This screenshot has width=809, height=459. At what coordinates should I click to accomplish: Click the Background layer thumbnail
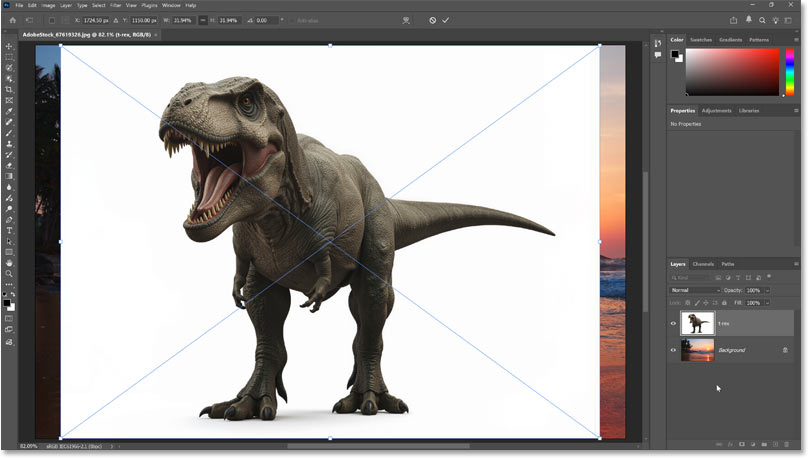click(696, 350)
